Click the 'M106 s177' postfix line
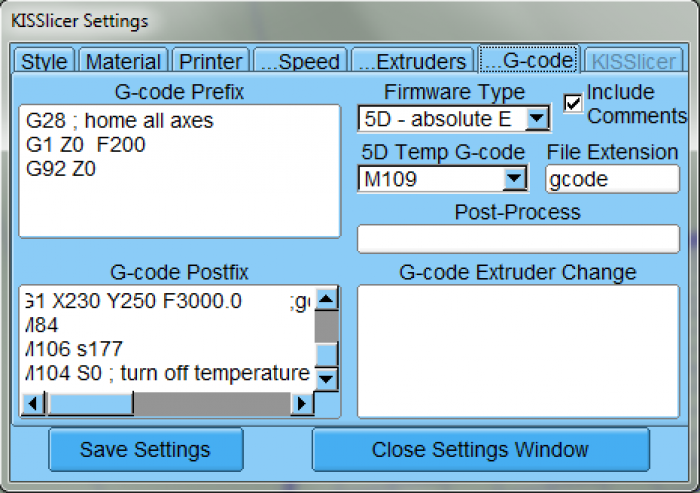 [74, 349]
